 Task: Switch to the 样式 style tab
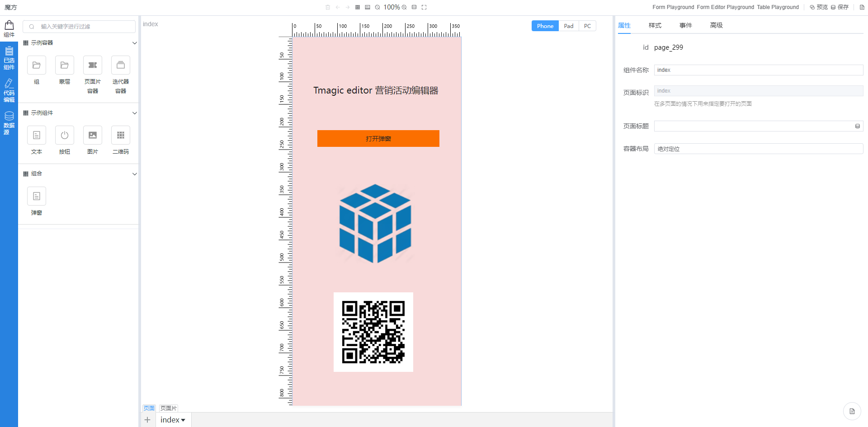pos(655,25)
